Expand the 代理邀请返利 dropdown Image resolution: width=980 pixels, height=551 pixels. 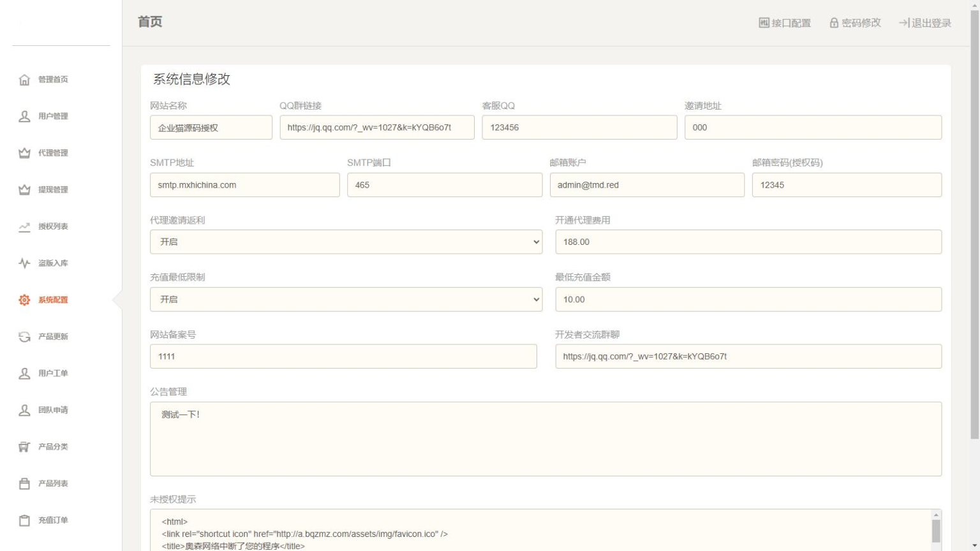click(346, 242)
